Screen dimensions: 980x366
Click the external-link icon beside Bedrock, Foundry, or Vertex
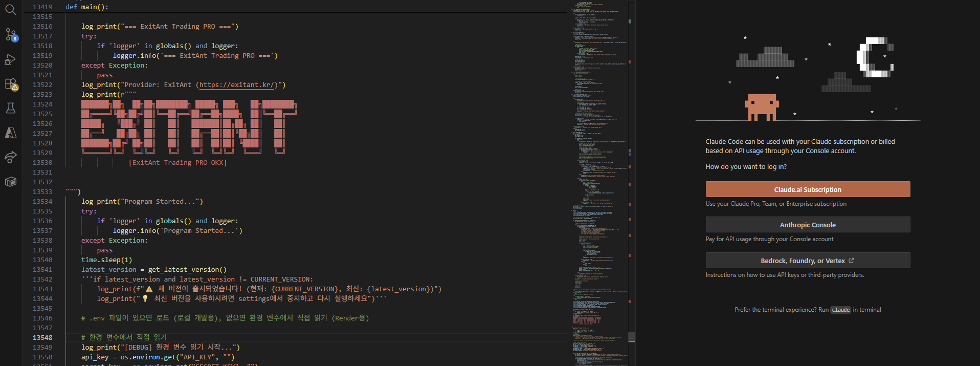coord(851,261)
